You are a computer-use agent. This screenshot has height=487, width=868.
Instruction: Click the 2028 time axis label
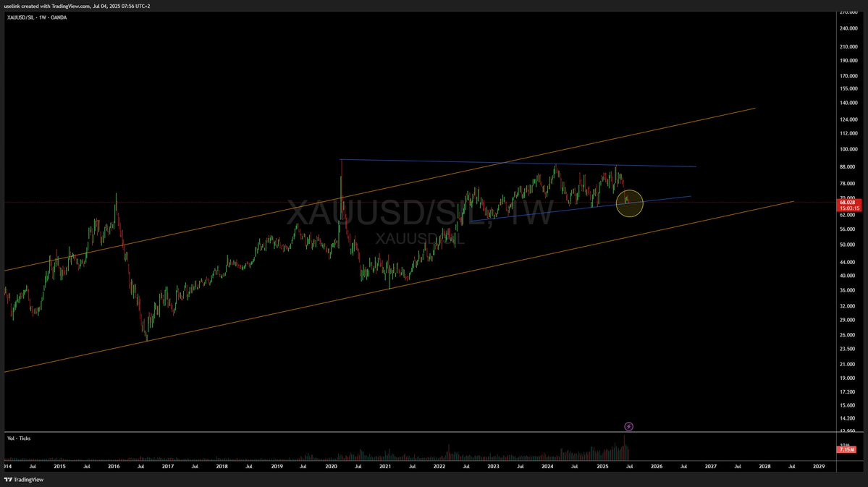pyautogui.click(x=764, y=467)
